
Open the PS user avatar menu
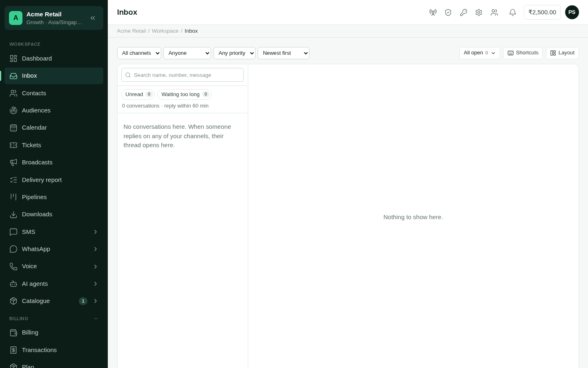click(x=572, y=12)
